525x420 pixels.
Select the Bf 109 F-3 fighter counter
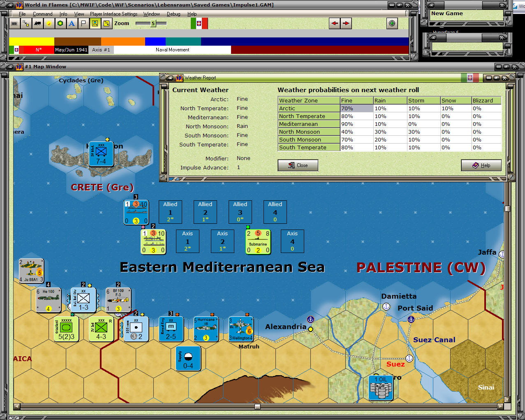click(118, 300)
